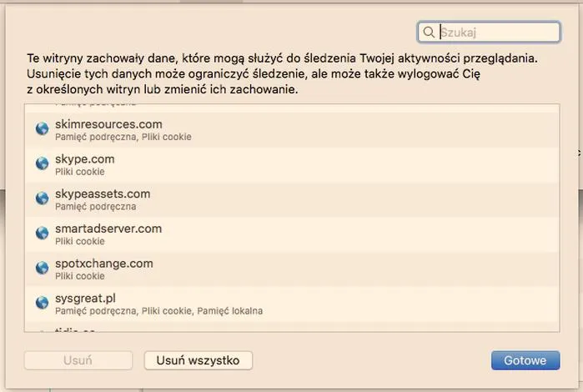Click globe icon next to skimresources.com
This screenshot has height=392, width=583.
42,128
